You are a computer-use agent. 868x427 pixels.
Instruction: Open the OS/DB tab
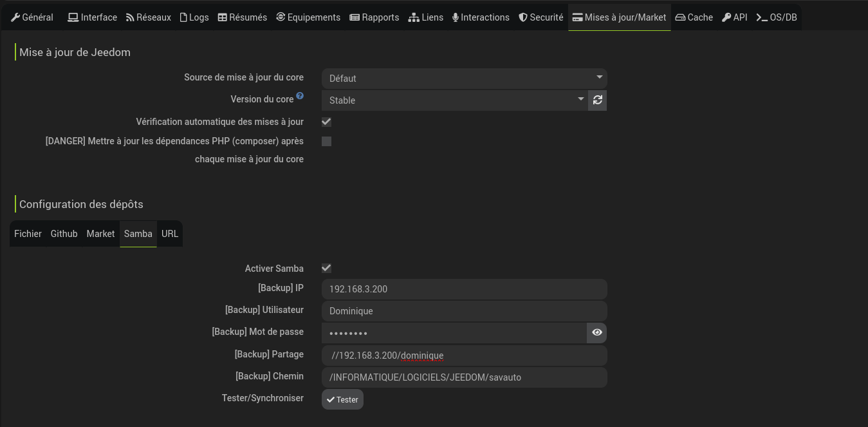(x=777, y=17)
